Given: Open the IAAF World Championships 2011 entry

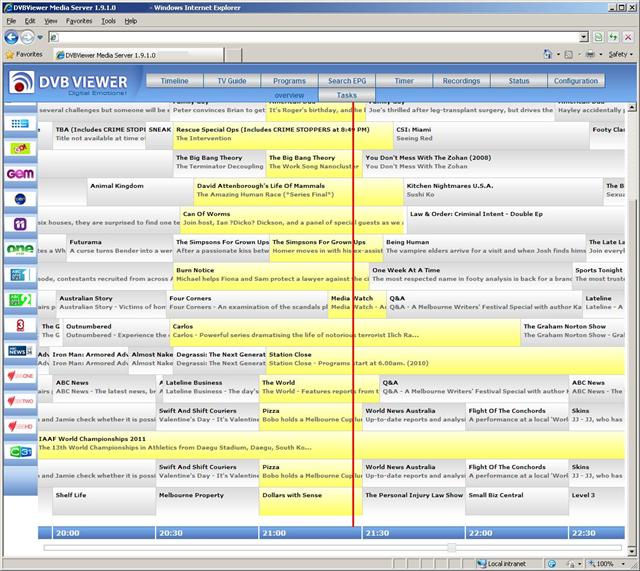Looking at the screenshot, I should [x=331, y=444].
